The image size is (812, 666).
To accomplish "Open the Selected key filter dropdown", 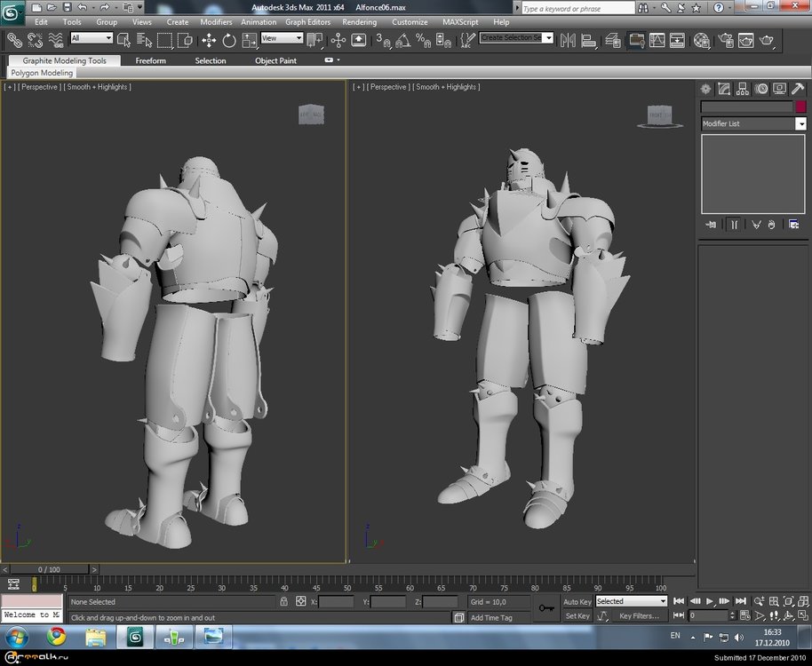I will click(x=632, y=601).
